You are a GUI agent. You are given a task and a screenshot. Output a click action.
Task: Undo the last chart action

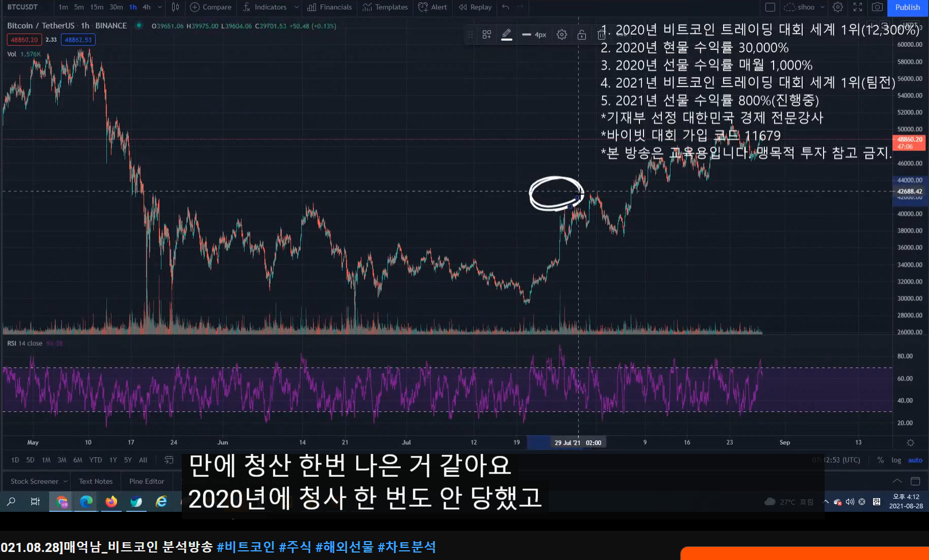click(505, 7)
